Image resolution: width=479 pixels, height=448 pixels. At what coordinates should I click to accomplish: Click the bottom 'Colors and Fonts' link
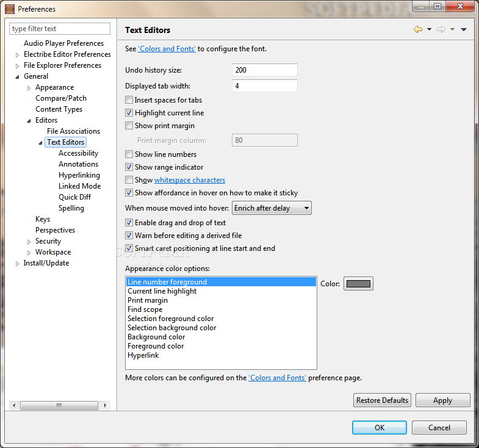click(277, 378)
